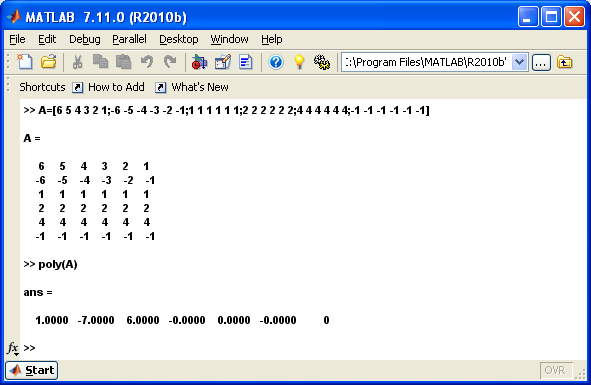The width and height of the screenshot is (591, 385).
Task: Click the 'ans =' output label
Action: click(x=38, y=292)
